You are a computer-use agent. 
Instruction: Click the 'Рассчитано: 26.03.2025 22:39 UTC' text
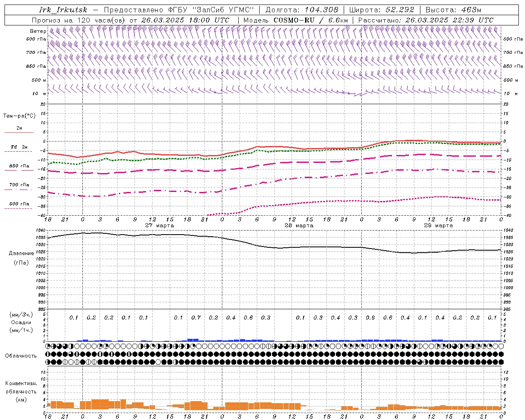(x=426, y=20)
